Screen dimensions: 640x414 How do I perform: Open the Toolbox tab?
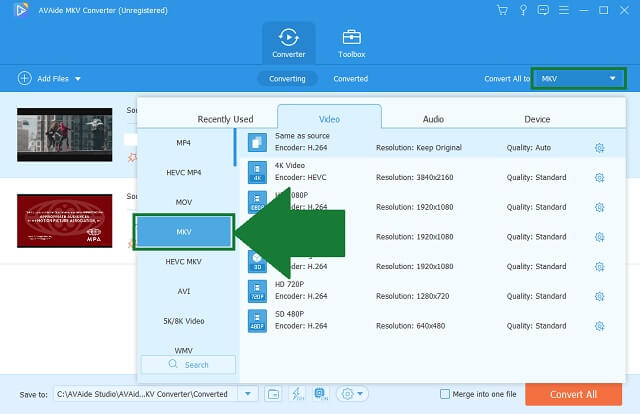click(351, 43)
